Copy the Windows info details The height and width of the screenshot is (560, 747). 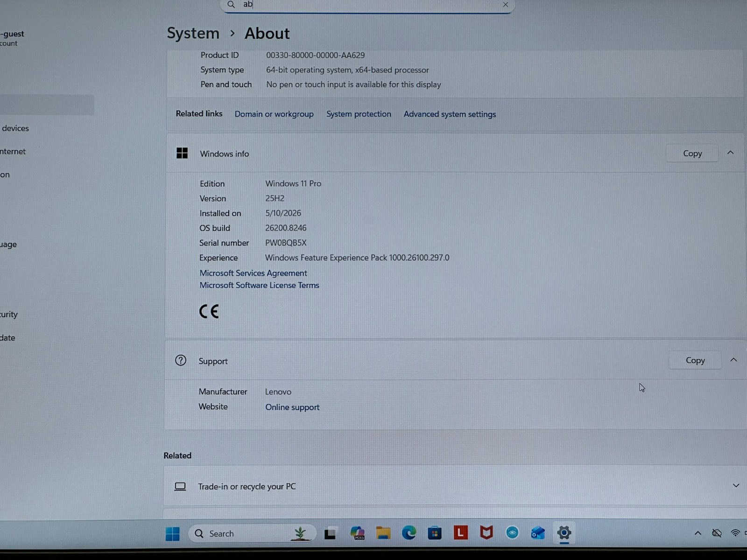[692, 153]
